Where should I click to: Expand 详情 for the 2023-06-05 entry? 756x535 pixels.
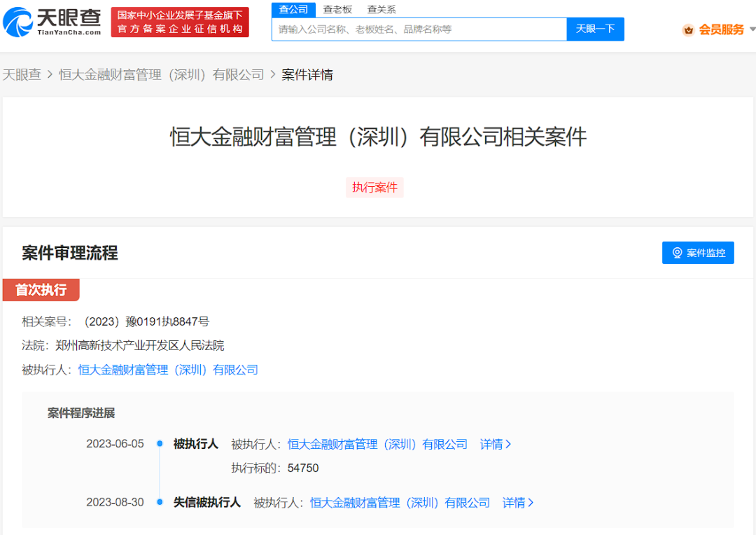click(495, 444)
